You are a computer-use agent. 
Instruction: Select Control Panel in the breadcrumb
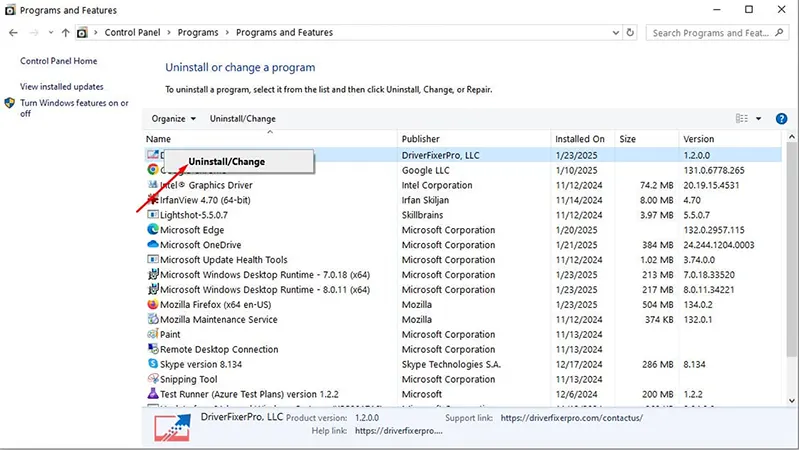132,33
